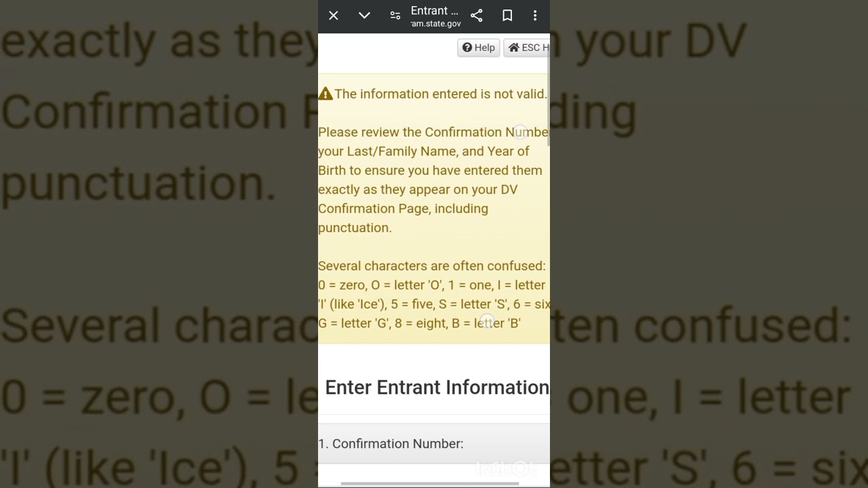Select 'The information entered is not valid.' text
This screenshot has height=488, width=868.
[x=441, y=94]
